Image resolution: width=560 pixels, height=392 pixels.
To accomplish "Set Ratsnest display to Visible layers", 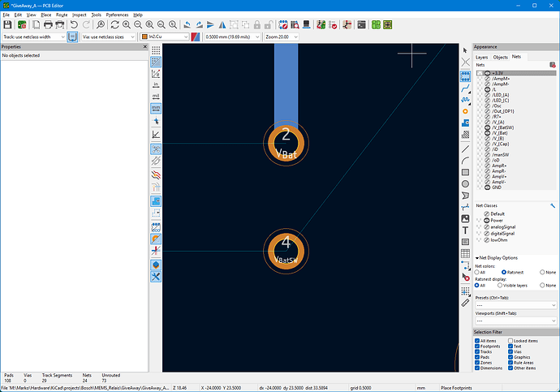I will coord(500,285).
